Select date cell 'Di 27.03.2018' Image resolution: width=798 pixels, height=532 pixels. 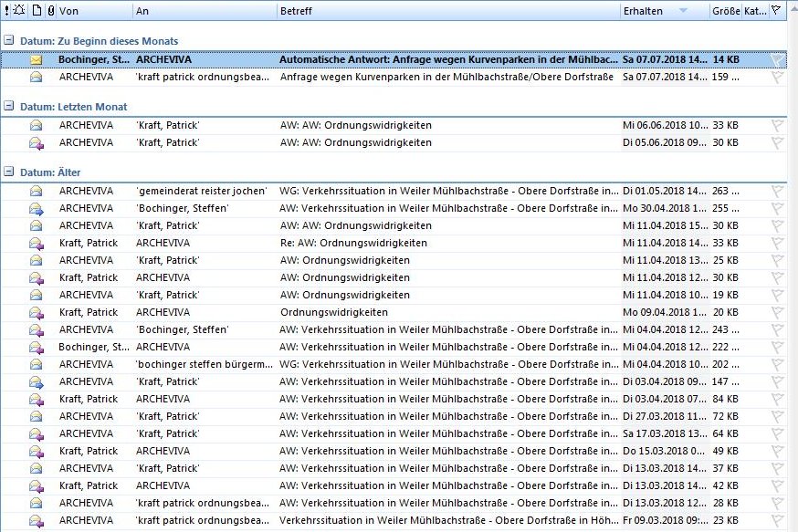665,416
